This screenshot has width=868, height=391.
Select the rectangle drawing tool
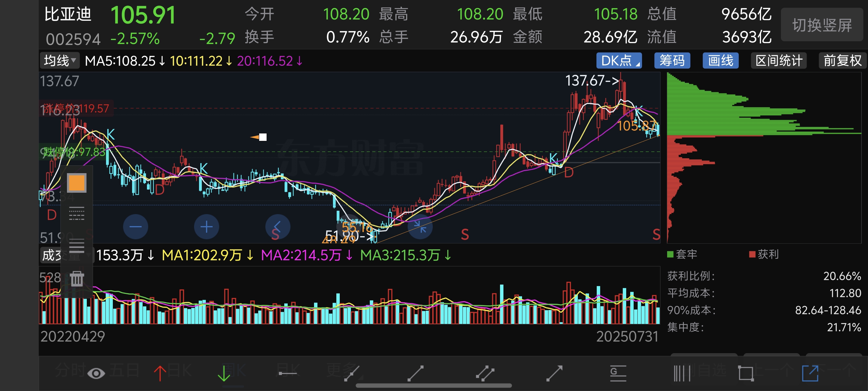pos(746,373)
